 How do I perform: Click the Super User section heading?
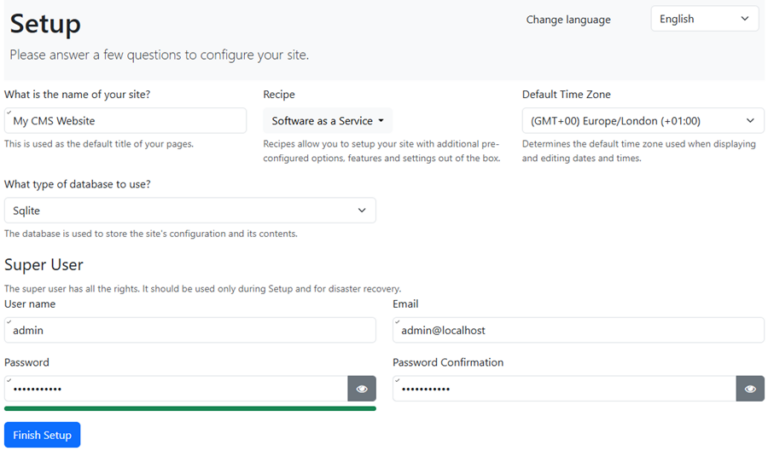pos(43,265)
